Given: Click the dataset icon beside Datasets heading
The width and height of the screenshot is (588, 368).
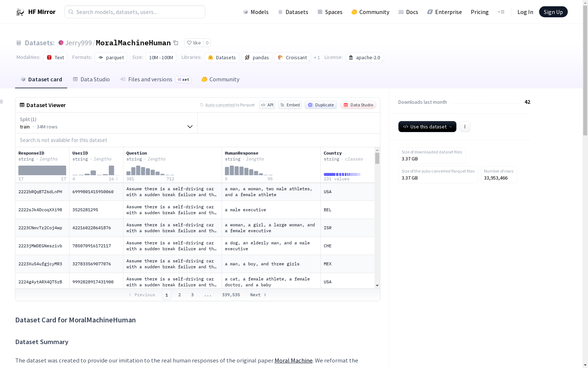Looking at the screenshot, I should point(19,43).
